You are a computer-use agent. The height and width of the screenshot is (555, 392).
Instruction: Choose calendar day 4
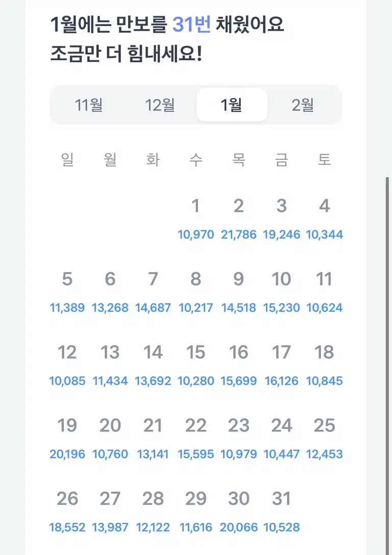point(325,219)
